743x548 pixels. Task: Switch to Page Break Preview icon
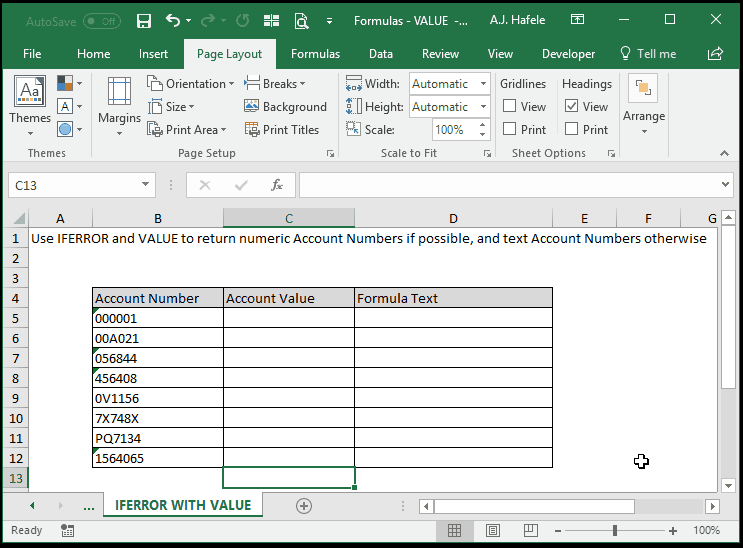(x=531, y=530)
